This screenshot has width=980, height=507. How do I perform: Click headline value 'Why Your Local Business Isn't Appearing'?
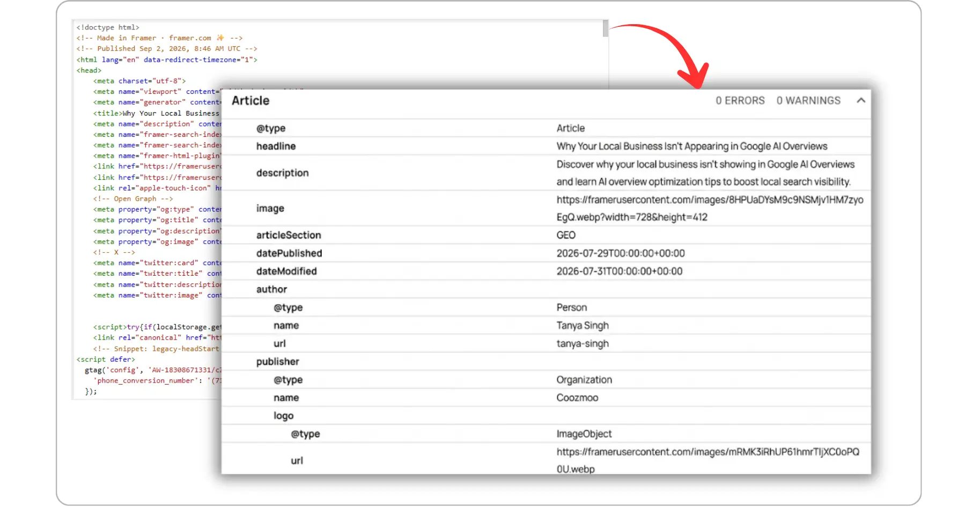(692, 146)
